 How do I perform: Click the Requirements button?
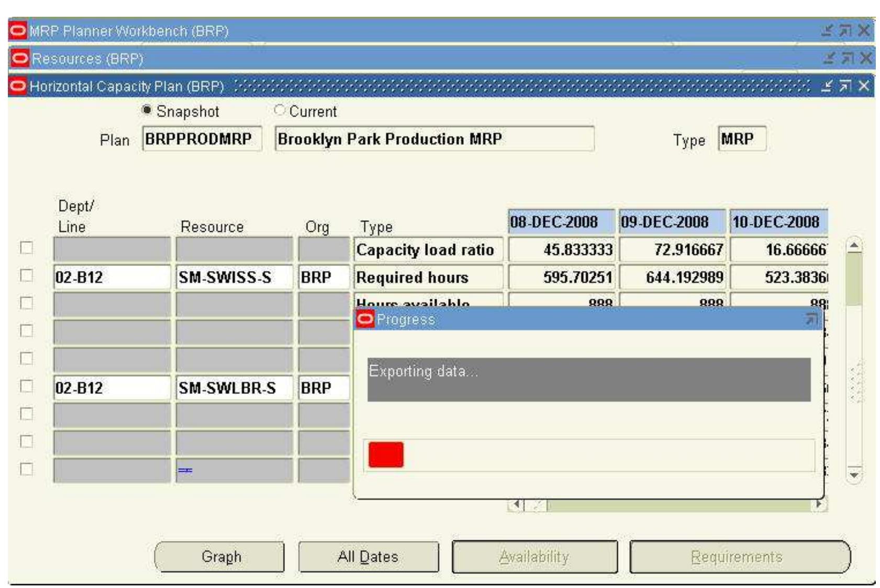coord(740,557)
